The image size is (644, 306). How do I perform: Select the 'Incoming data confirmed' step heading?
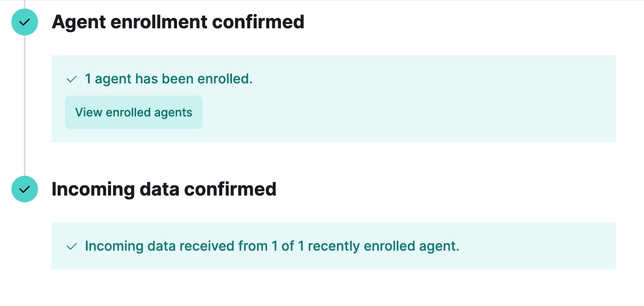click(x=164, y=189)
